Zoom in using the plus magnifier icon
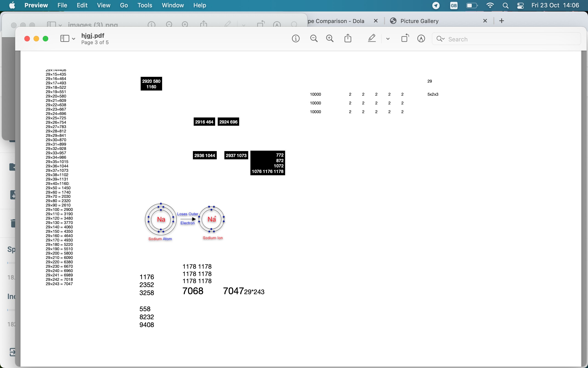The image size is (588, 368). coord(330,38)
